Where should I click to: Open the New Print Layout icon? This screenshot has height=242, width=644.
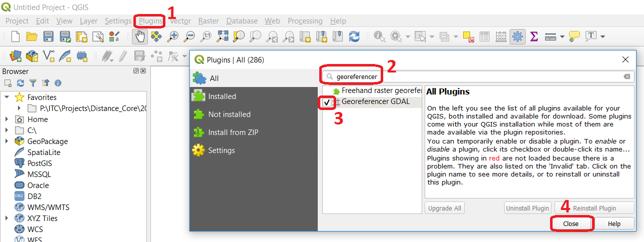[81, 36]
